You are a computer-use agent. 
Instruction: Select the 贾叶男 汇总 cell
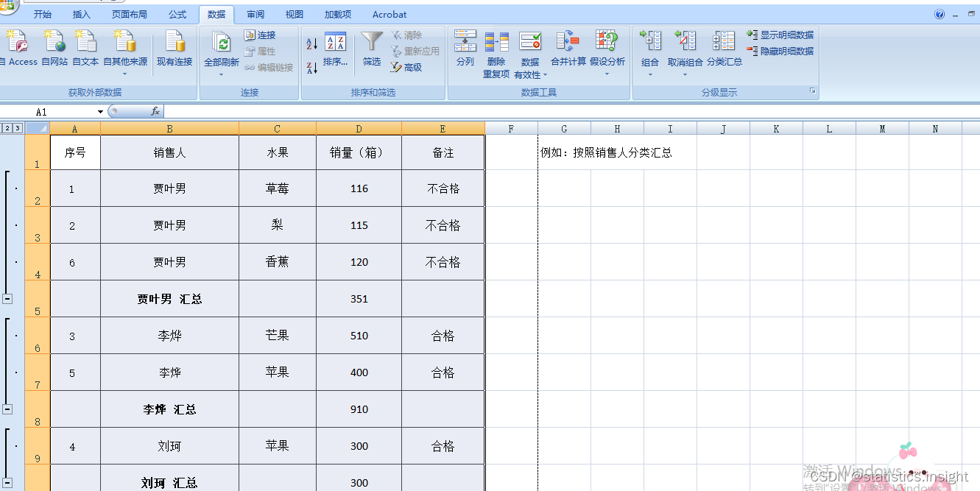(x=169, y=299)
